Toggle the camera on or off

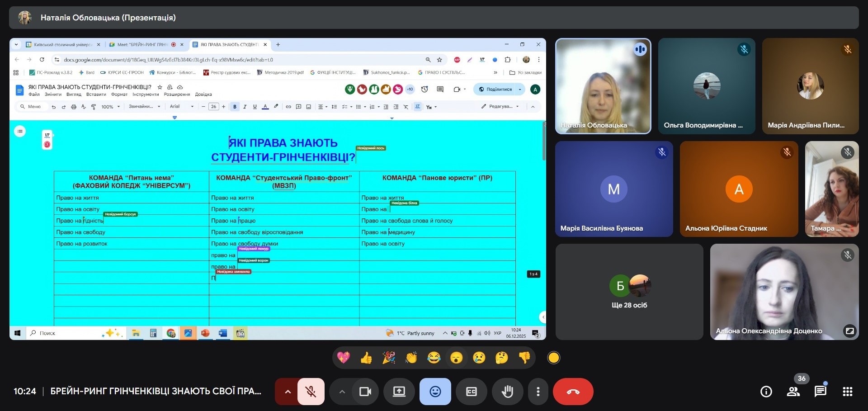(x=365, y=392)
